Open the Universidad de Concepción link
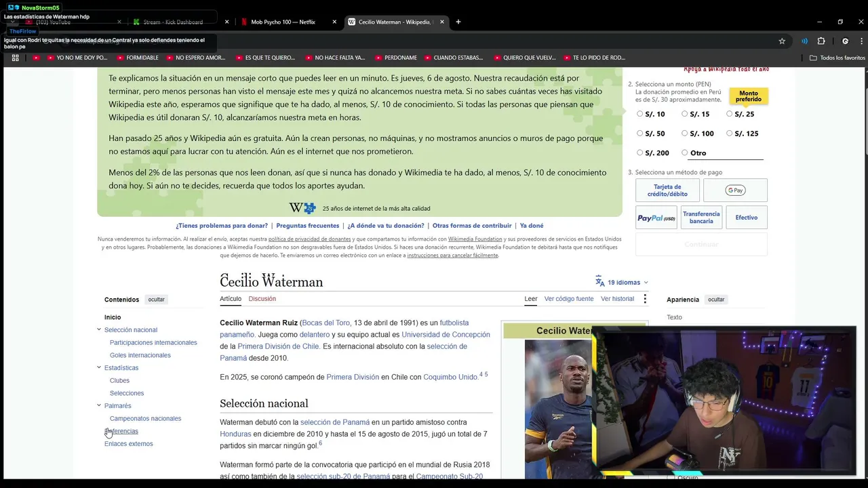Image resolution: width=868 pixels, height=488 pixels. [x=446, y=335]
